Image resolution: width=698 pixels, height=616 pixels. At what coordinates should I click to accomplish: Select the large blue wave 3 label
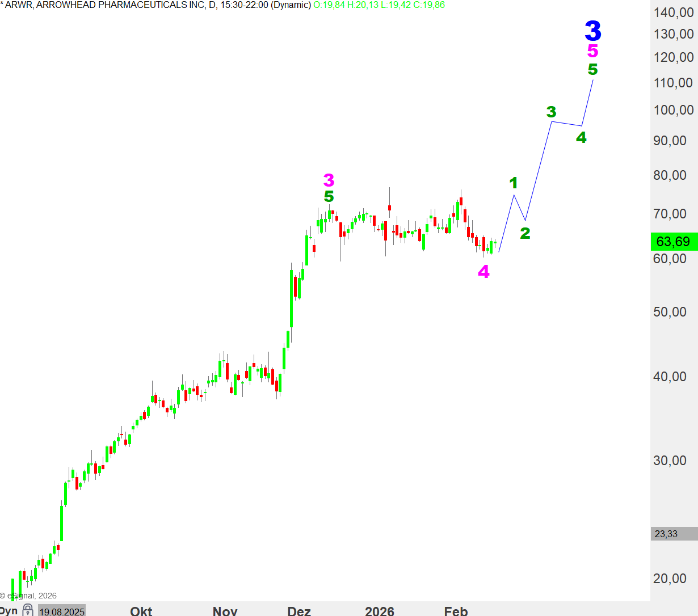point(592,31)
